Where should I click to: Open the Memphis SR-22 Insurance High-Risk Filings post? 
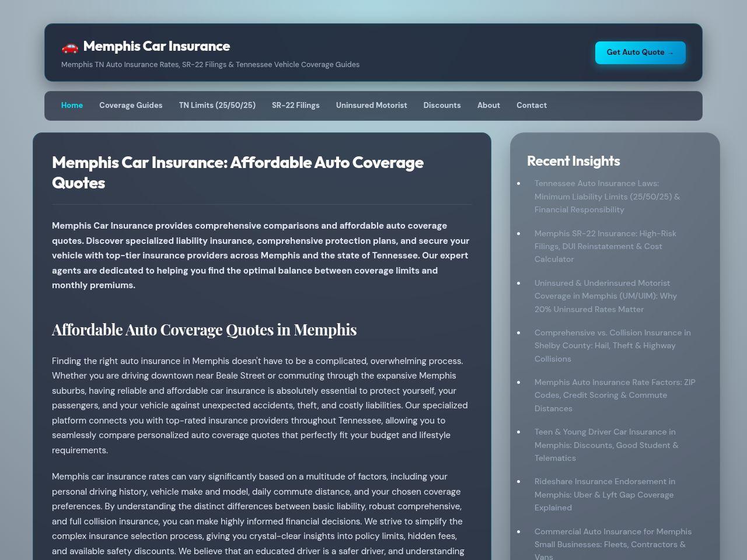click(605, 246)
